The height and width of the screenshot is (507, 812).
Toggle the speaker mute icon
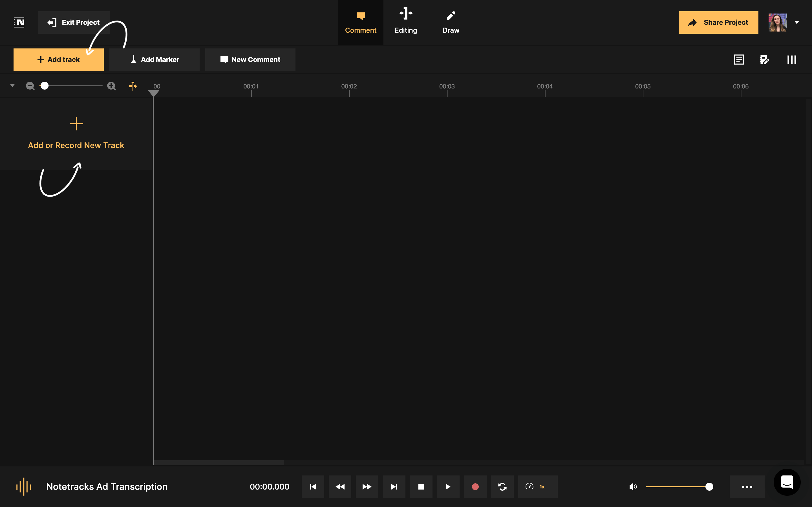[x=633, y=486]
